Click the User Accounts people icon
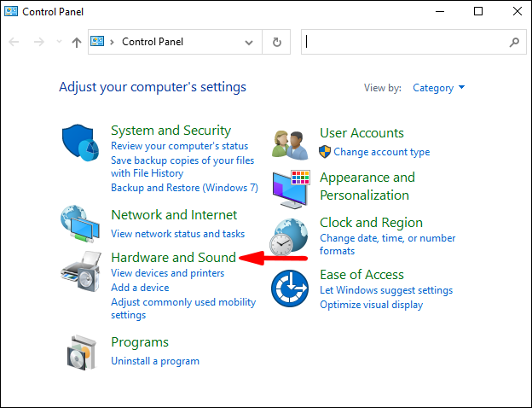532x408 pixels. [x=289, y=143]
